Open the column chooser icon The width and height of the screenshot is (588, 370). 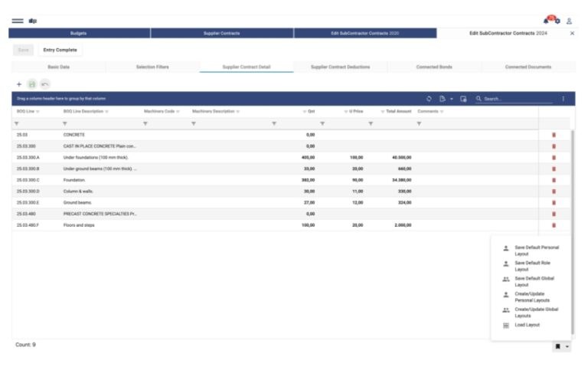[x=463, y=99]
